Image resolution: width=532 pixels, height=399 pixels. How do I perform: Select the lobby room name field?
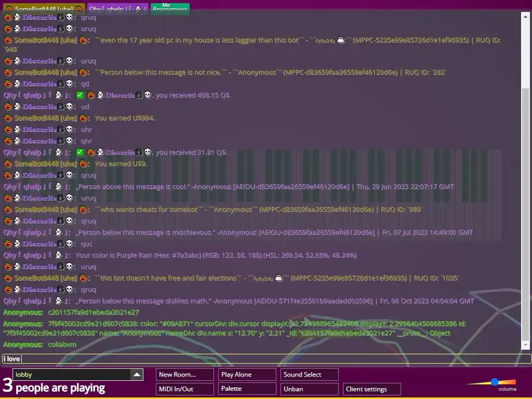[72, 375]
